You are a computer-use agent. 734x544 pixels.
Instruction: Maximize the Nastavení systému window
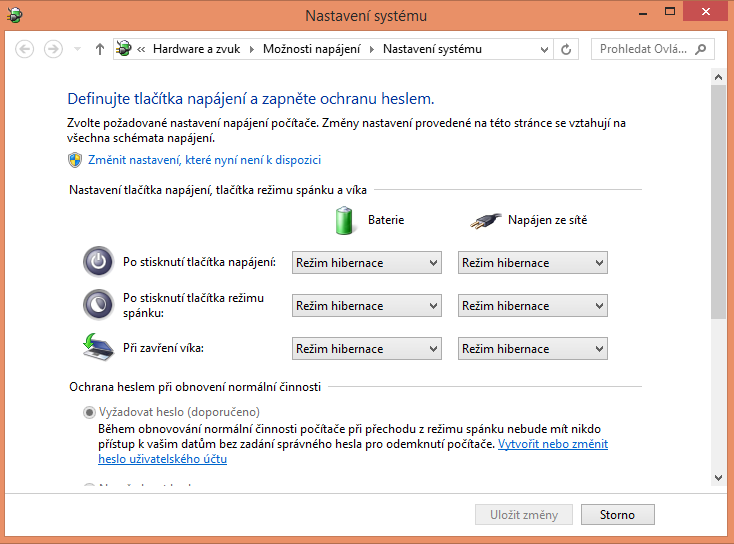point(670,12)
